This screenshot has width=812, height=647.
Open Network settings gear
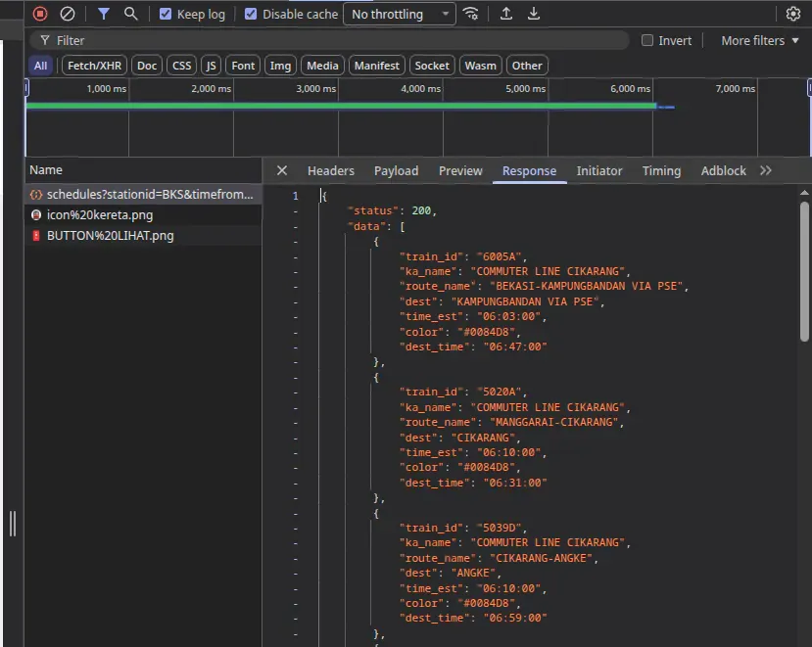792,14
